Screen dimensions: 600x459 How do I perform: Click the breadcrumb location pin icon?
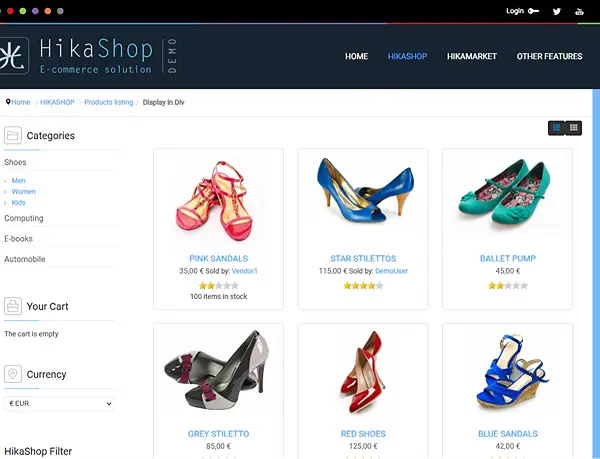pyautogui.click(x=8, y=102)
